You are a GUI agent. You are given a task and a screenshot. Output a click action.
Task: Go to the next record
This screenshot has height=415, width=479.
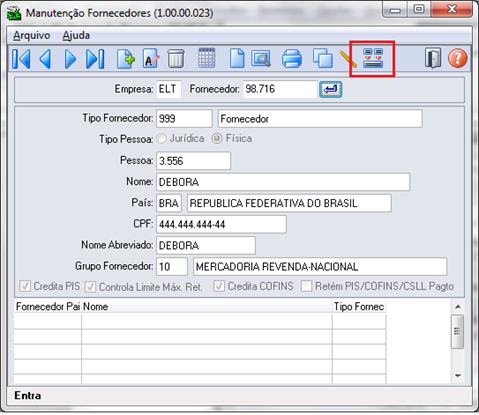click(x=70, y=59)
